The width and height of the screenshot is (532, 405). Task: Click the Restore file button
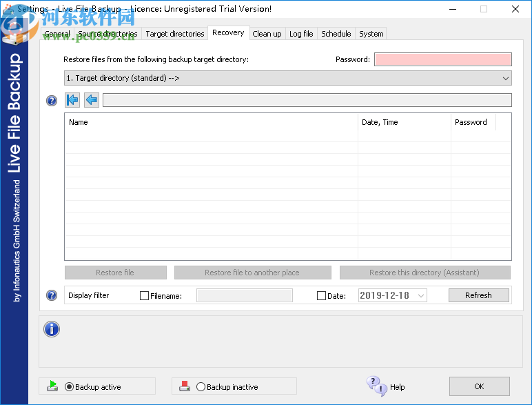tap(115, 273)
